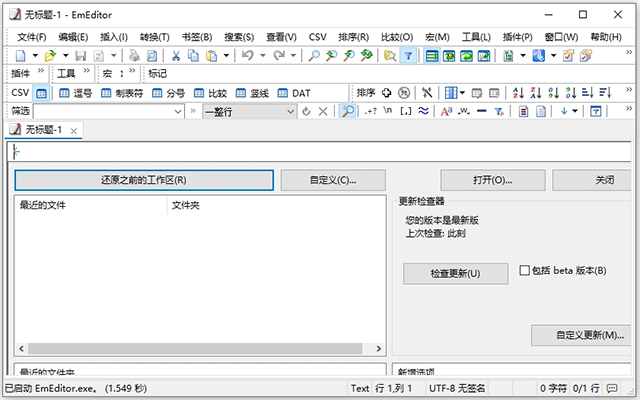Click right arrow of recent files scrollbar
Image resolution: width=640 pixels, height=400 pixels.
point(378,349)
